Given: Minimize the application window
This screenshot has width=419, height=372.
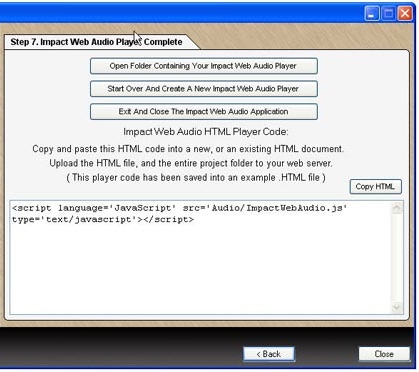Looking at the screenshot, I should click(372, 14).
